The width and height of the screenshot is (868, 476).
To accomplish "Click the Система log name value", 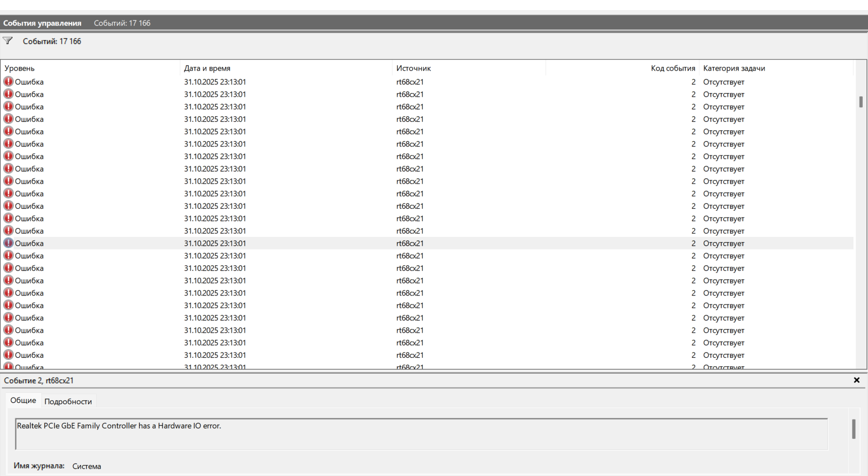I will 87,466.
